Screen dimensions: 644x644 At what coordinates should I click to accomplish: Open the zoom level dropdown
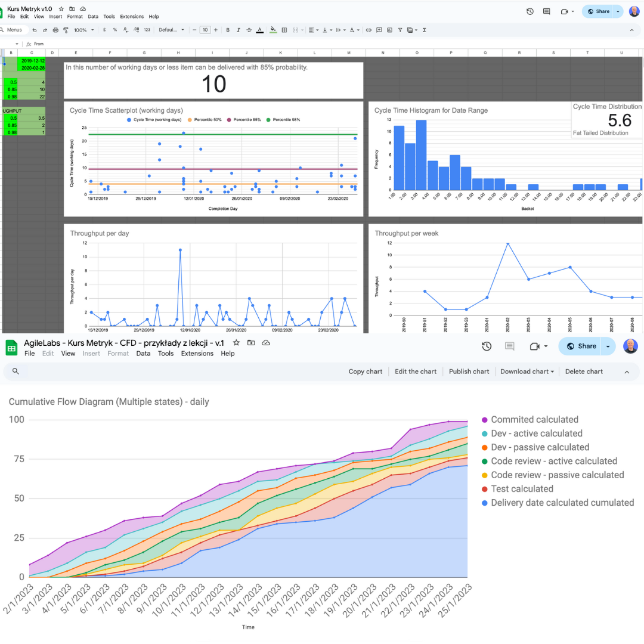coord(83,30)
